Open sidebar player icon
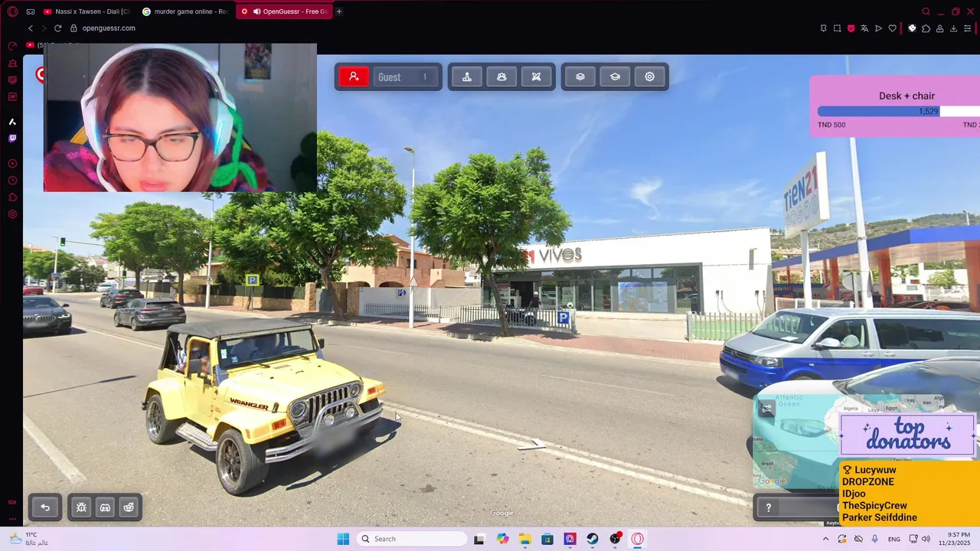 [x=12, y=164]
